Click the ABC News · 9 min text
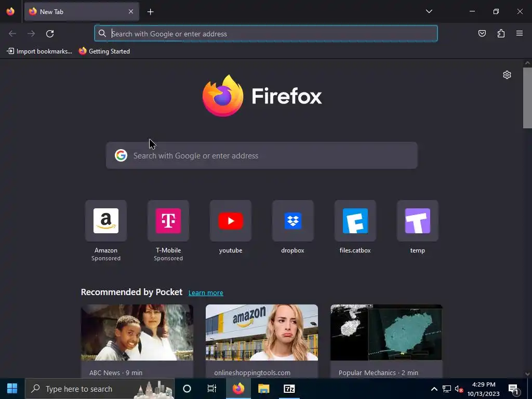 coord(116,373)
